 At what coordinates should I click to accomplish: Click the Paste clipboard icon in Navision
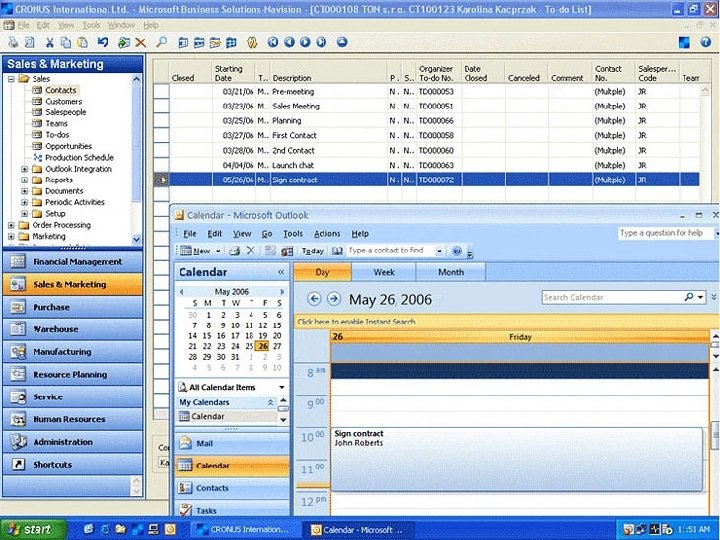(x=83, y=43)
